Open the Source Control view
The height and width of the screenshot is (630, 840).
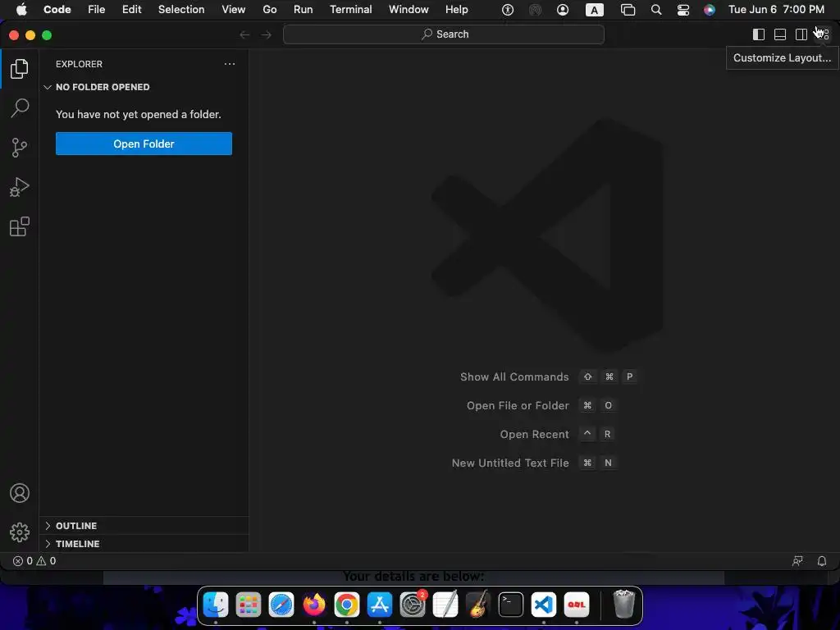(x=20, y=148)
